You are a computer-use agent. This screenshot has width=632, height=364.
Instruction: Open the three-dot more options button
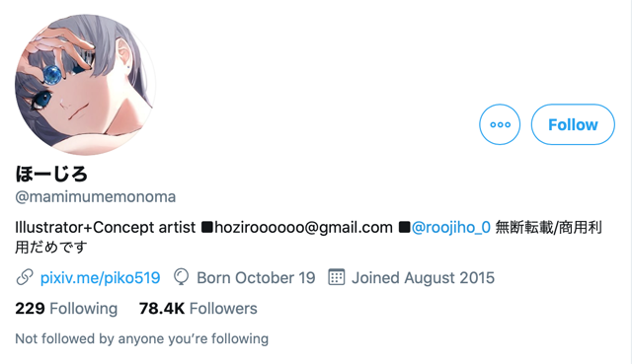click(x=500, y=124)
